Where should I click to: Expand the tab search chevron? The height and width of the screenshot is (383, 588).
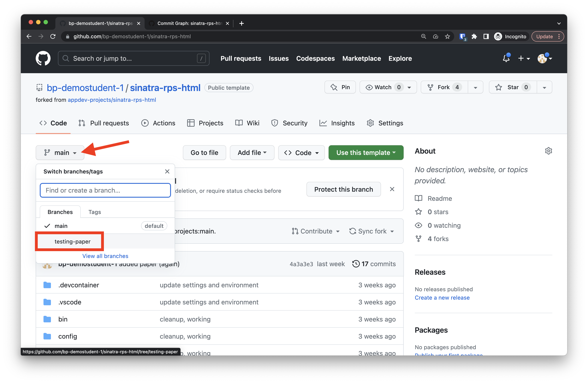pos(559,23)
